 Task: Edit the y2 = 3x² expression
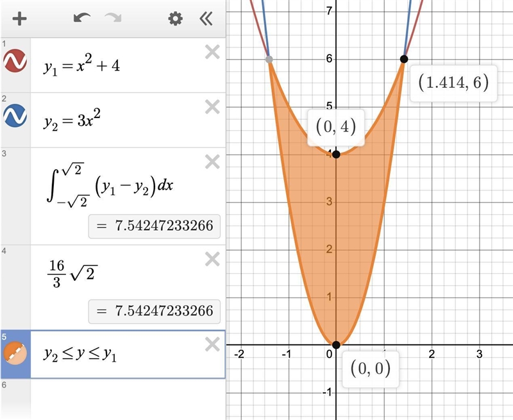click(72, 120)
